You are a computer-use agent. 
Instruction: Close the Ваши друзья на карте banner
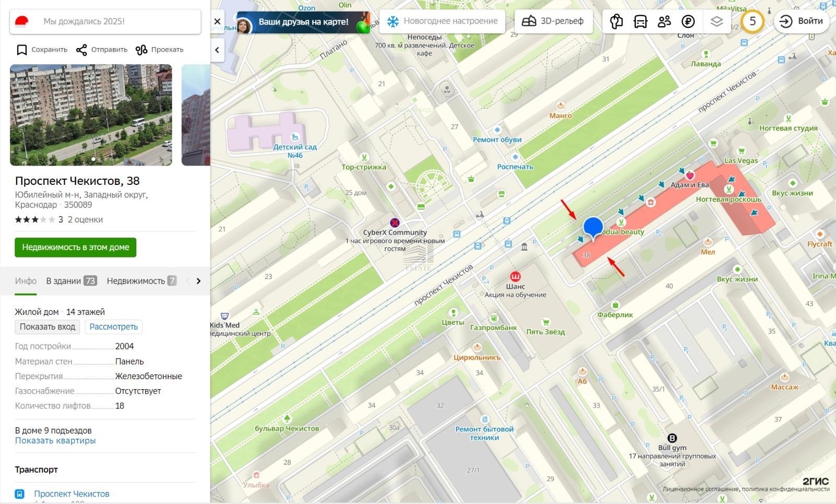coord(217,21)
